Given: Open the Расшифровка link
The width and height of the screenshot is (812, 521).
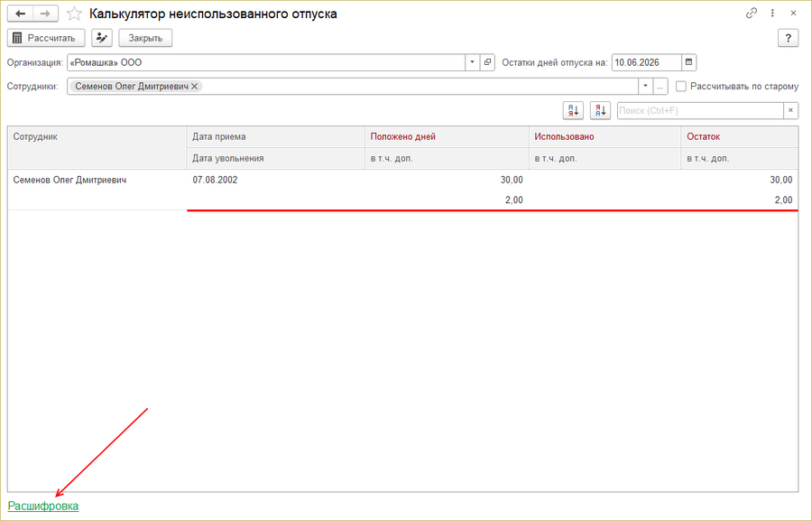Looking at the screenshot, I should pos(43,506).
